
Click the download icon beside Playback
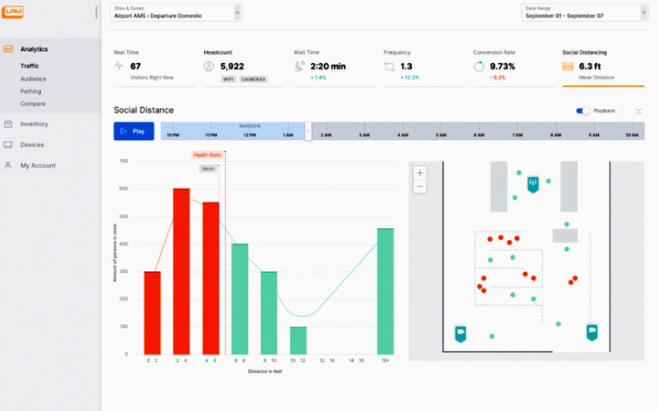(x=638, y=111)
